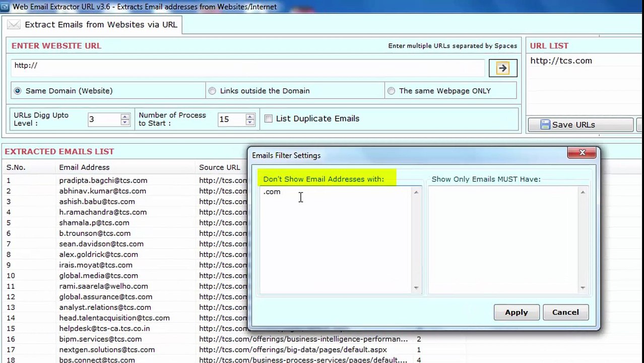This screenshot has height=363, width=644.
Task: Select email shamala.p@tcs.com
Action: click(94, 222)
